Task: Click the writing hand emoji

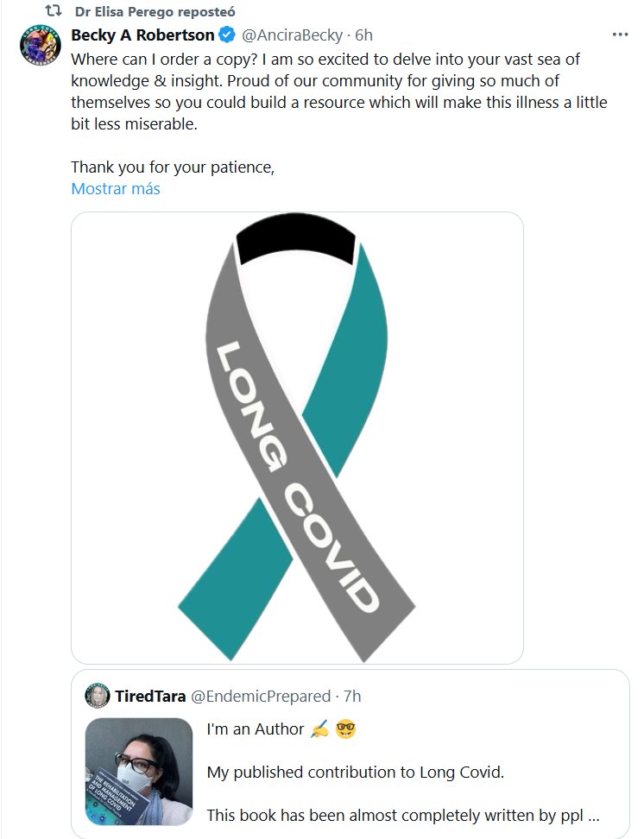Action: pyautogui.click(x=319, y=729)
